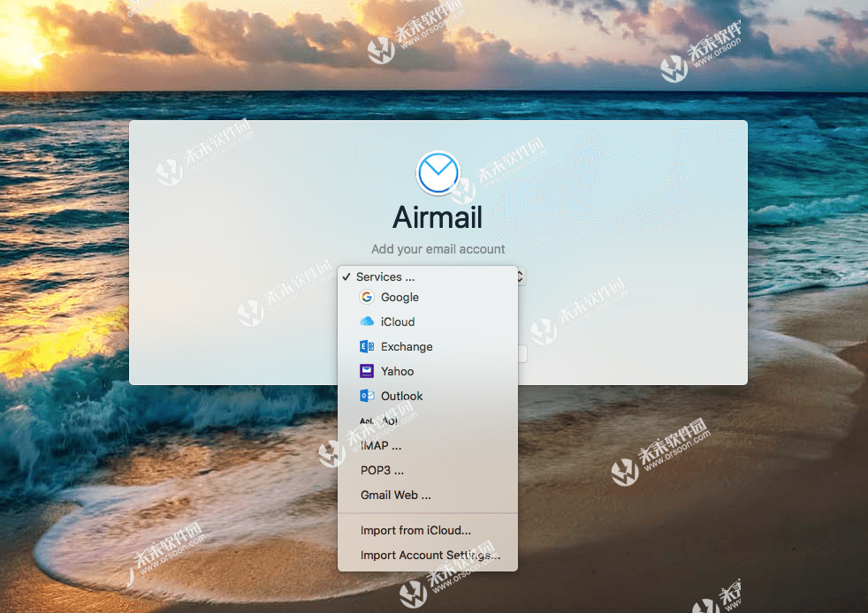Select Exchange as email service
This screenshot has width=868, height=613.
427,346
